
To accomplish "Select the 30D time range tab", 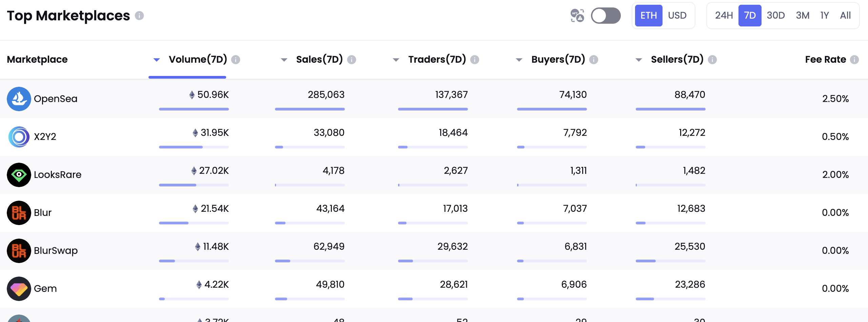I will (x=776, y=16).
